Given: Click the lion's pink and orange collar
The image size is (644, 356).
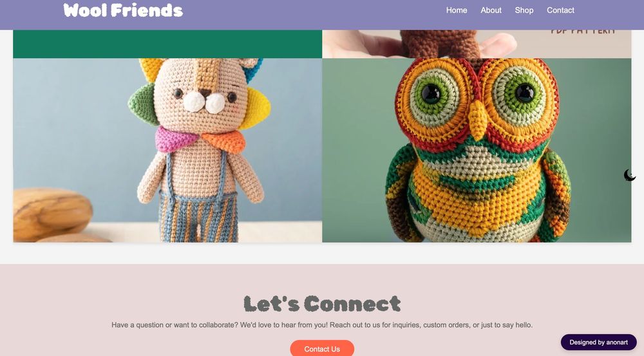Looking at the screenshot, I should (x=200, y=140).
